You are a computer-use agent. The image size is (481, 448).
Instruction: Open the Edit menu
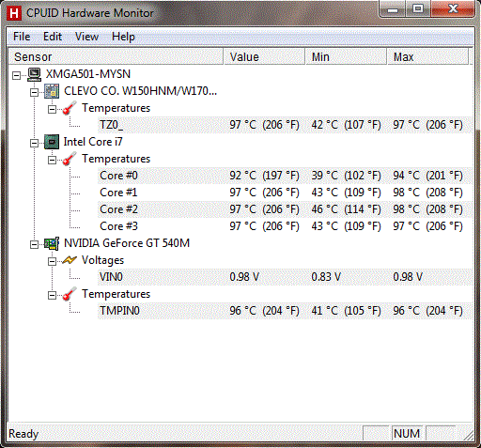[x=53, y=37]
